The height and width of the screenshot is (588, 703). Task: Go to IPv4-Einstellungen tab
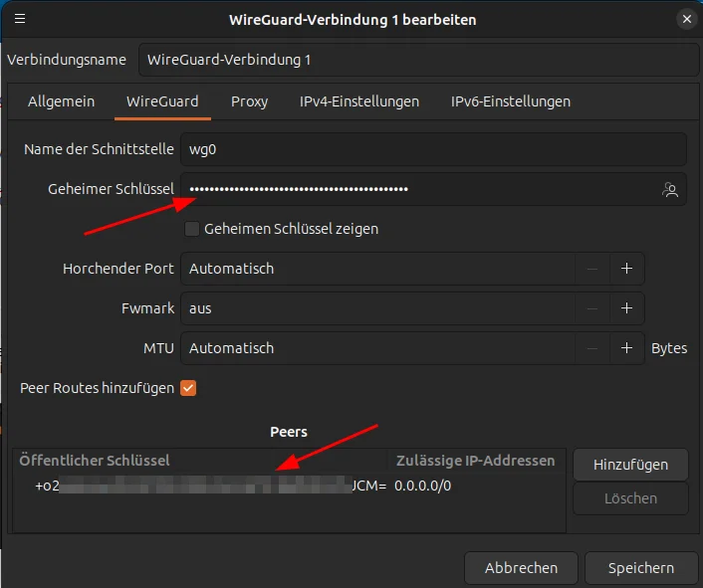[359, 101]
